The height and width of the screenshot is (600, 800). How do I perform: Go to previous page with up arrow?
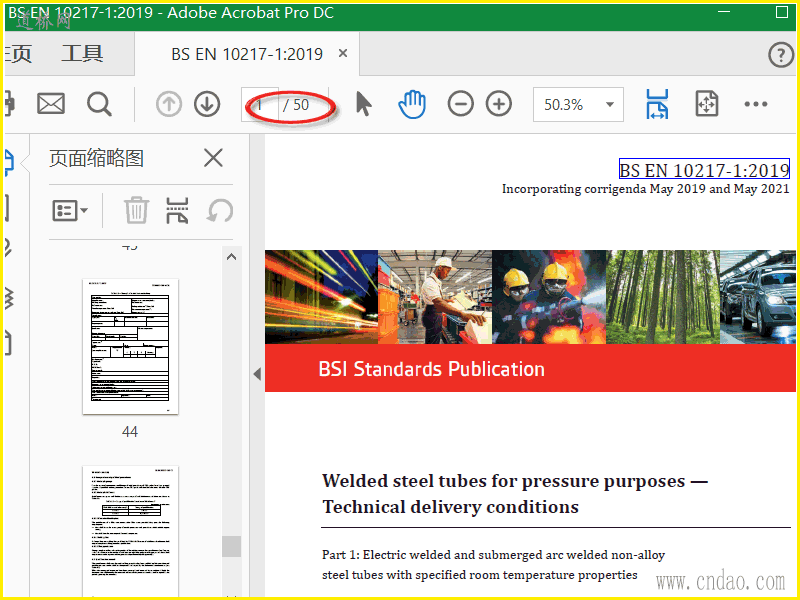(169, 104)
